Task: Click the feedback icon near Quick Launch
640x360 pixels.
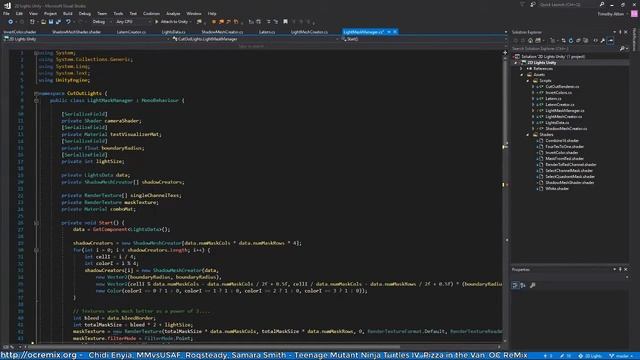Action: coord(533,4)
